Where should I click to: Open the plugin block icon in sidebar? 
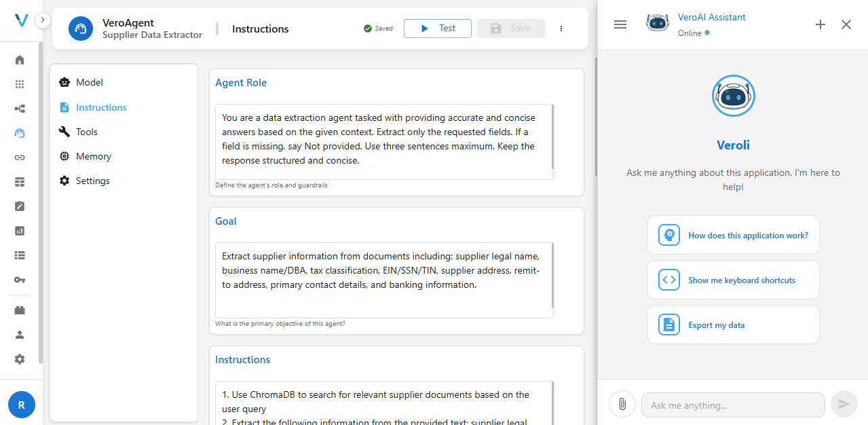20,310
